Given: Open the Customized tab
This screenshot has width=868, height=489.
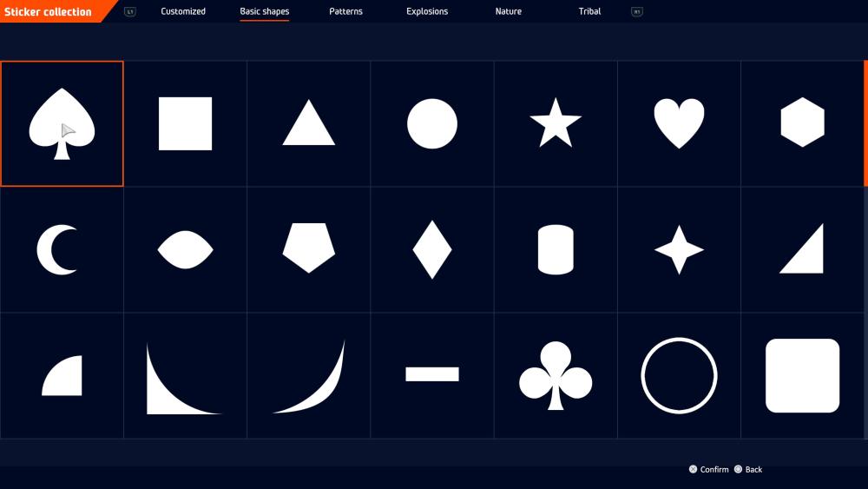Looking at the screenshot, I should (183, 11).
